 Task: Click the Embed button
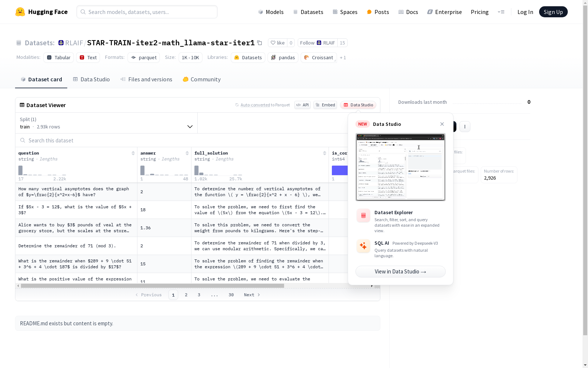click(325, 105)
